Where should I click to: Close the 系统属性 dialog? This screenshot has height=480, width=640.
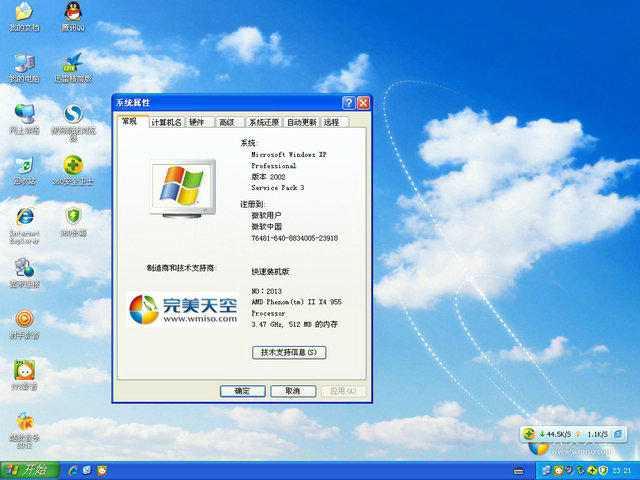[x=363, y=103]
